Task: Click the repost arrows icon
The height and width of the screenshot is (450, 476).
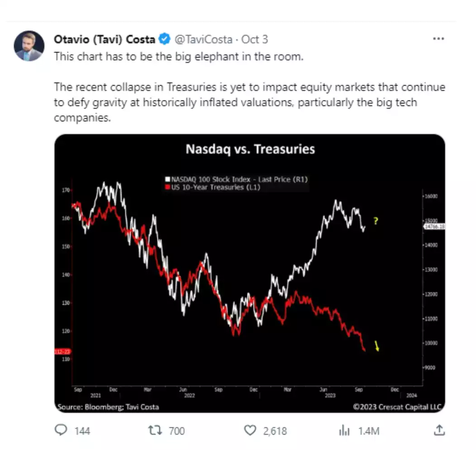Action: tap(155, 431)
